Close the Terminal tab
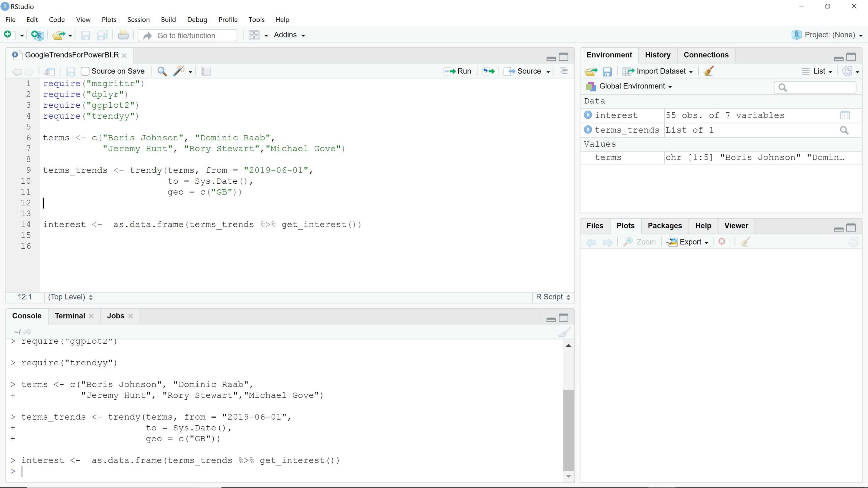The image size is (868, 488). [91, 316]
